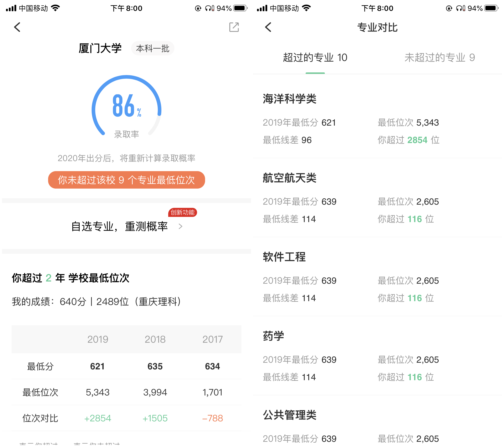Tap the 厦门大学 title
This screenshot has height=447, width=504.
pyautogui.click(x=100, y=48)
